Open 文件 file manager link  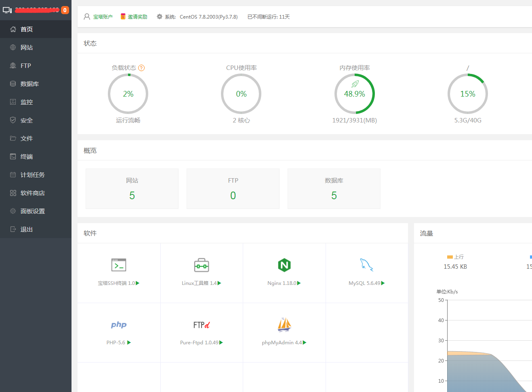tap(36, 138)
